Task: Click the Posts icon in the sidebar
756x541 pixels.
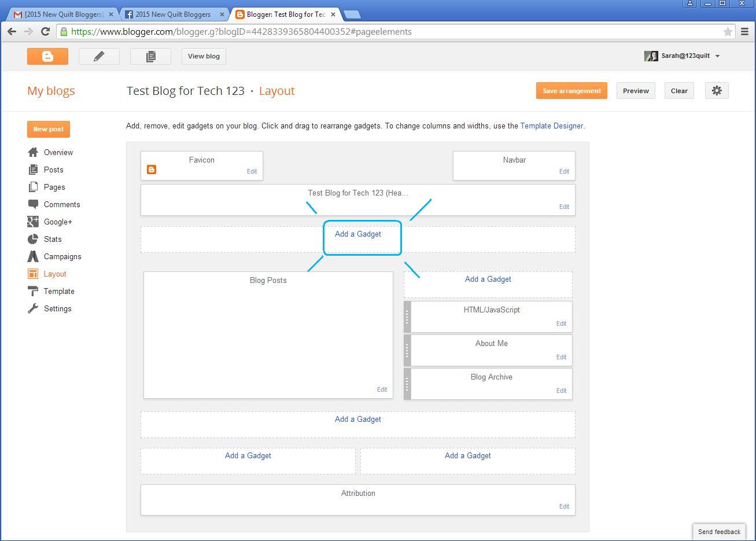Action: tap(33, 170)
